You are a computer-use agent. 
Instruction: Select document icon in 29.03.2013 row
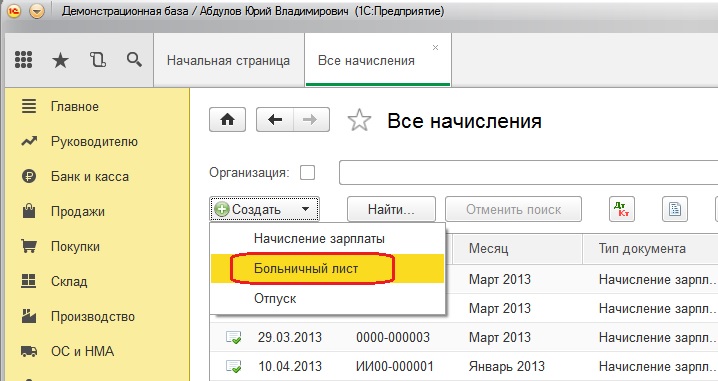[x=234, y=337]
